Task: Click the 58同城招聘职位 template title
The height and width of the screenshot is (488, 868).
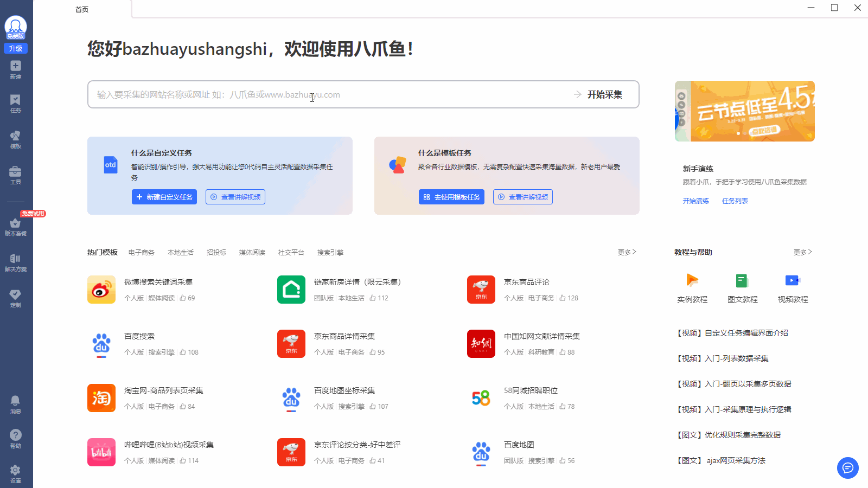Action: [531, 390]
